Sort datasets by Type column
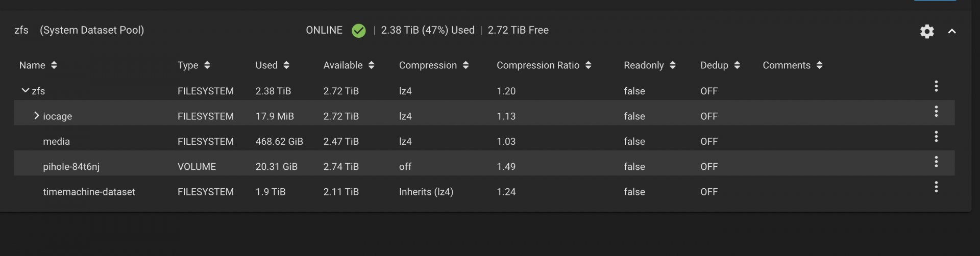Screen dimensions: 980x256 click(x=194, y=65)
